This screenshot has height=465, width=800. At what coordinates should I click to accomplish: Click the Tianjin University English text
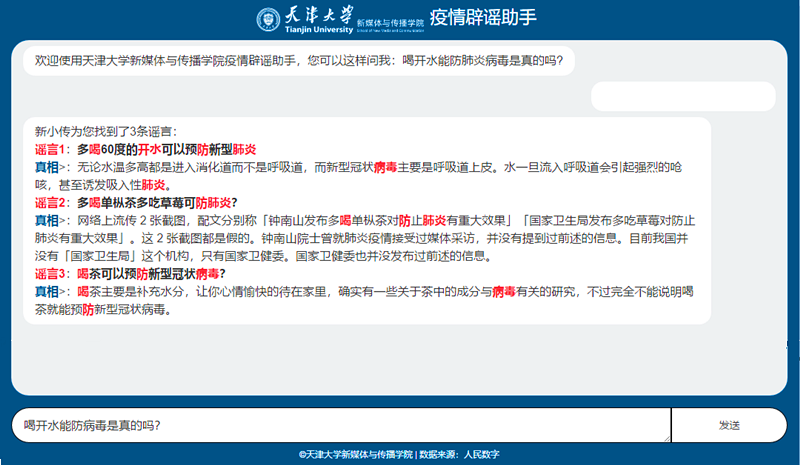(x=312, y=31)
